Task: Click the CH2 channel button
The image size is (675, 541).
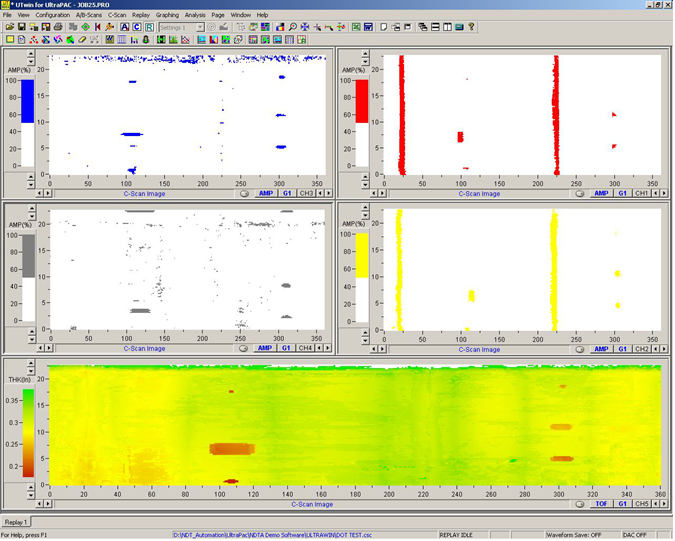Action: point(641,349)
